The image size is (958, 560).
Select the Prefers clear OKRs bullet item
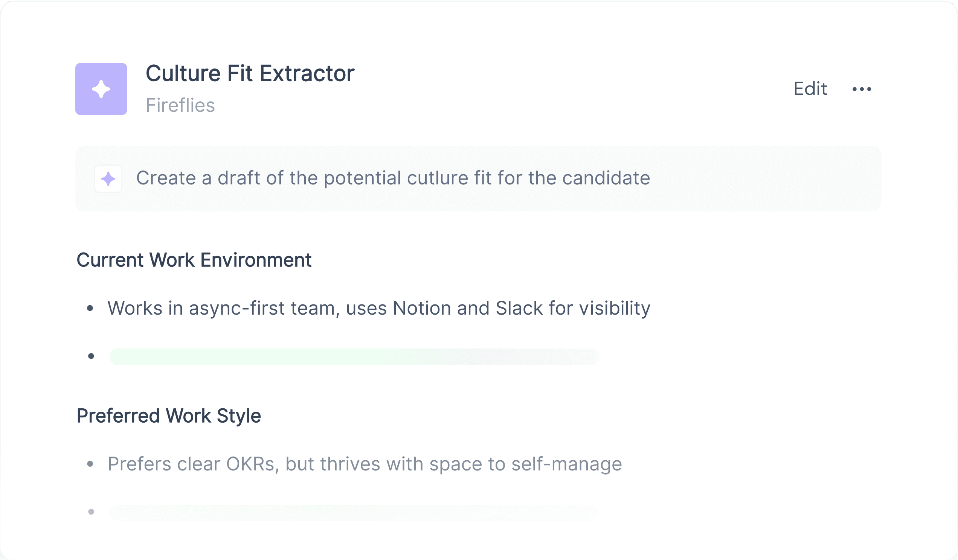[365, 464]
